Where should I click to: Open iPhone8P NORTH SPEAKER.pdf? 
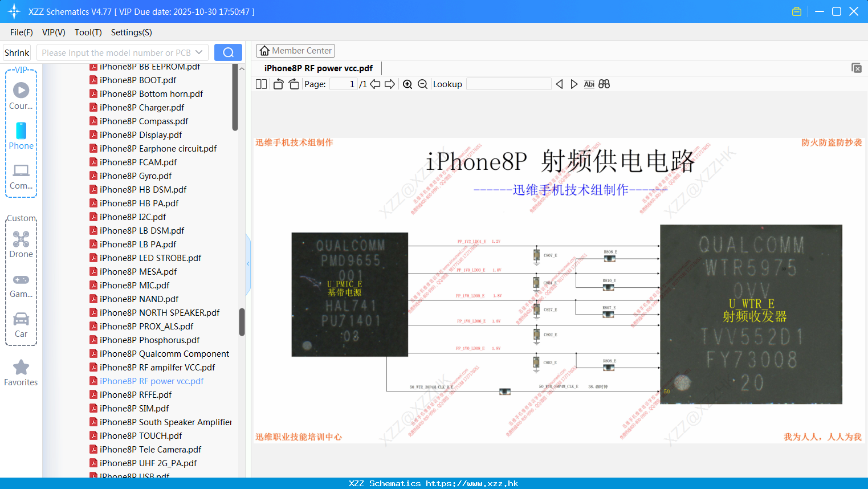160,313
